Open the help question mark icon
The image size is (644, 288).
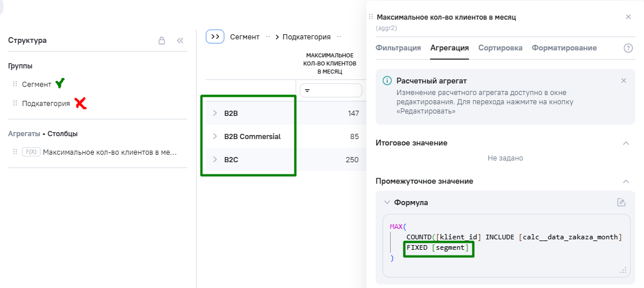tap(628, 48)
